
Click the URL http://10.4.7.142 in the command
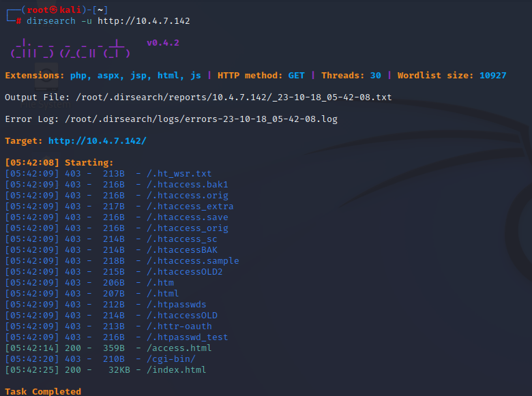tap(143, 21)
